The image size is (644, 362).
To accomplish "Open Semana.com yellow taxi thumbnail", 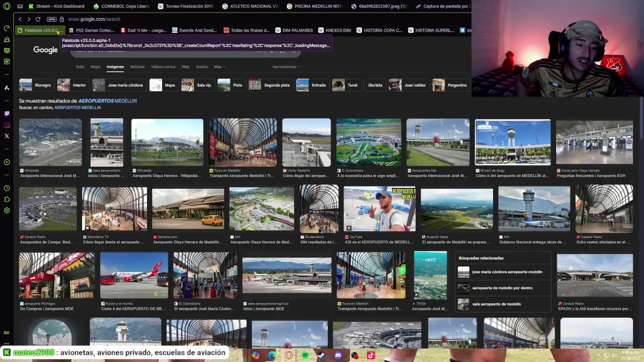I will coord(188,209).
